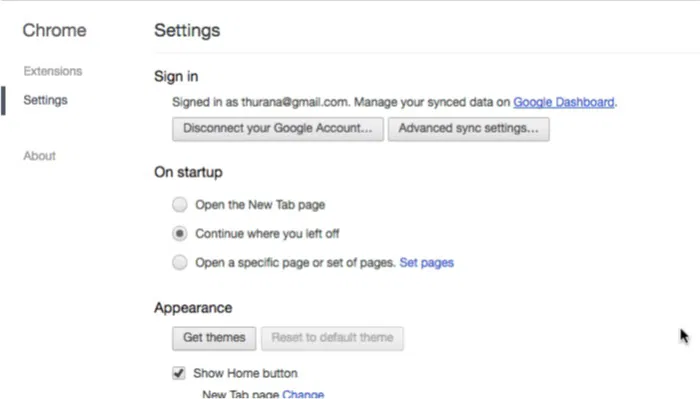Click the 'Signed in as thurana@gmail.com' text
This screenshot has height=399, width=700.
(x=260, y=102)
